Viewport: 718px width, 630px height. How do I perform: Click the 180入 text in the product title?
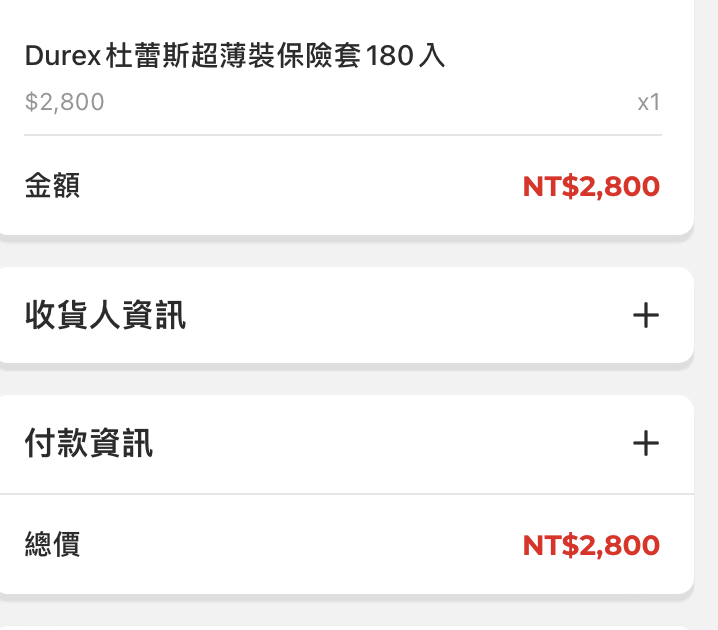pyautogui.click(x=406, y=56)
